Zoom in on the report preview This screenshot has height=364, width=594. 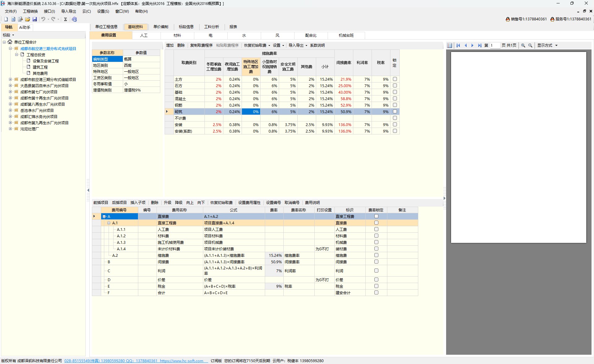[x=523, y=45]
